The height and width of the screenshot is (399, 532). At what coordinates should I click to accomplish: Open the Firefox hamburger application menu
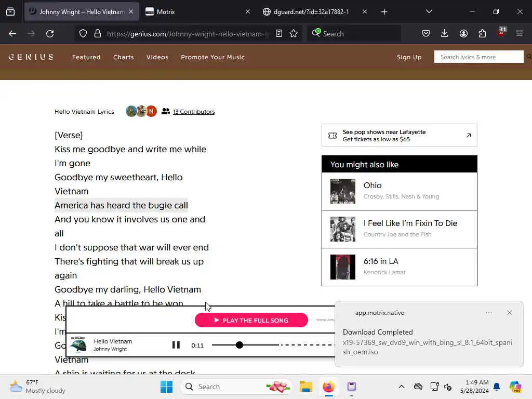520,34
